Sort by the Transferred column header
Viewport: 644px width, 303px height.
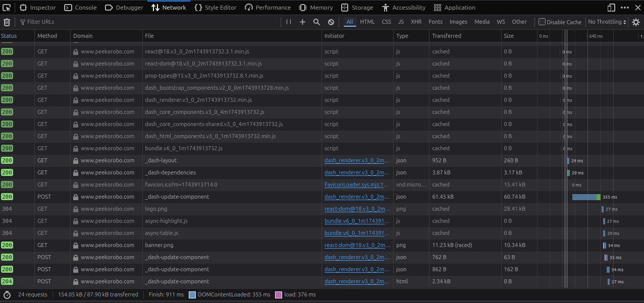click(x=465, y=36)
